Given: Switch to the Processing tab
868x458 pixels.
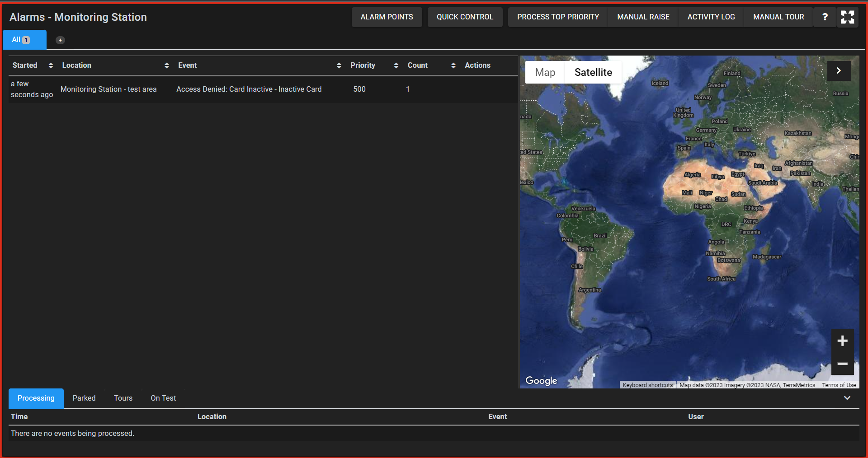Looking at the screenshot, I should point(36,398).
